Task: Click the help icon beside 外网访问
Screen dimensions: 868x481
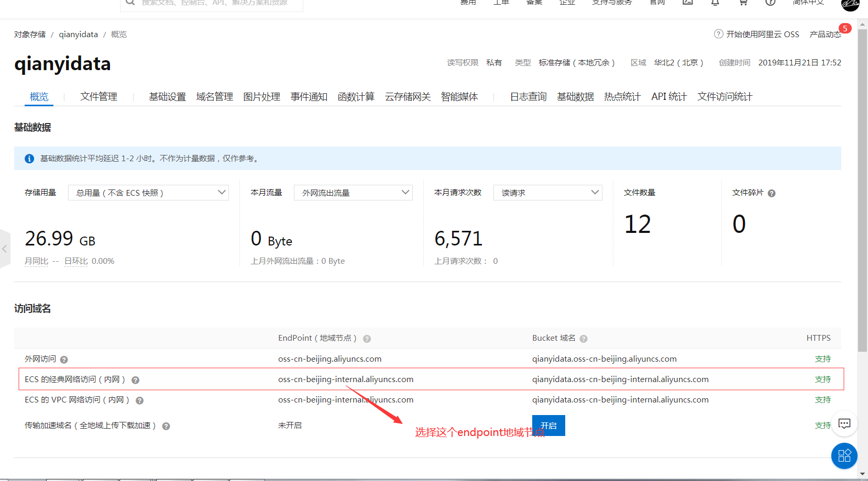Action: click(64, 360)
